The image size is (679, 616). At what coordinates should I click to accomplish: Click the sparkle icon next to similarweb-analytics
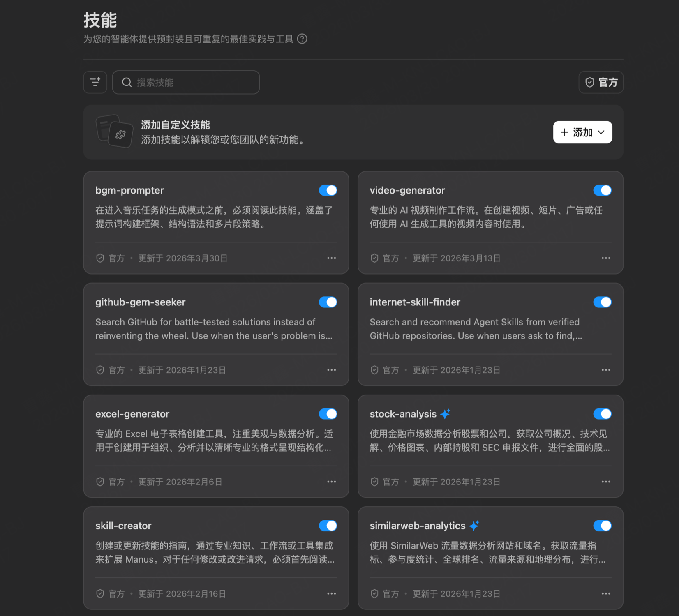[474, 526]
